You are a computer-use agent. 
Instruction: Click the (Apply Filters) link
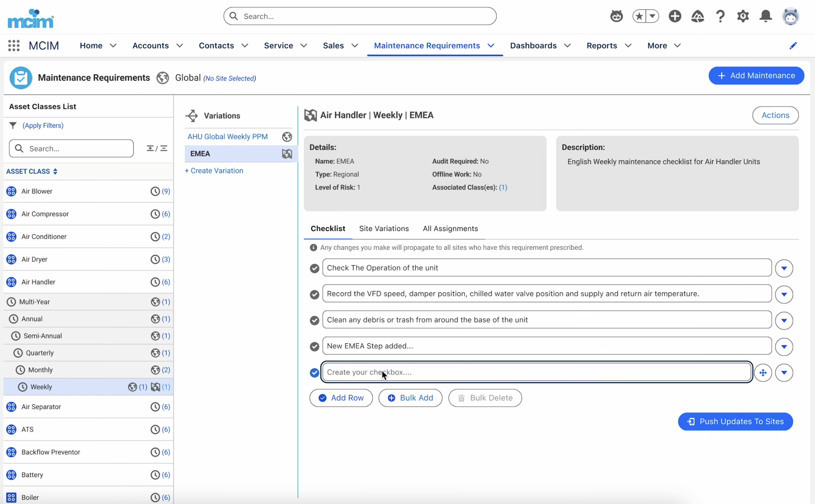[x=43, y=125]
